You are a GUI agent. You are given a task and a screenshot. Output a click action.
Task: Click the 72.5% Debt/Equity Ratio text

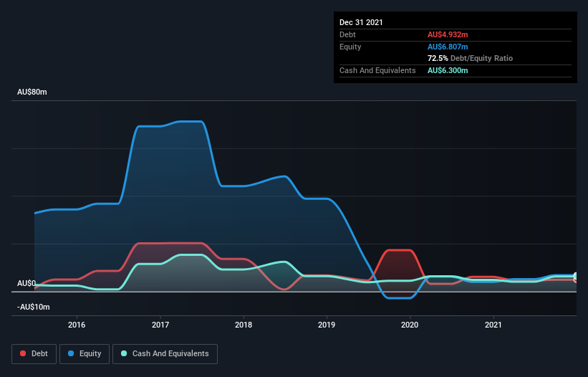[x=471, y=58]
